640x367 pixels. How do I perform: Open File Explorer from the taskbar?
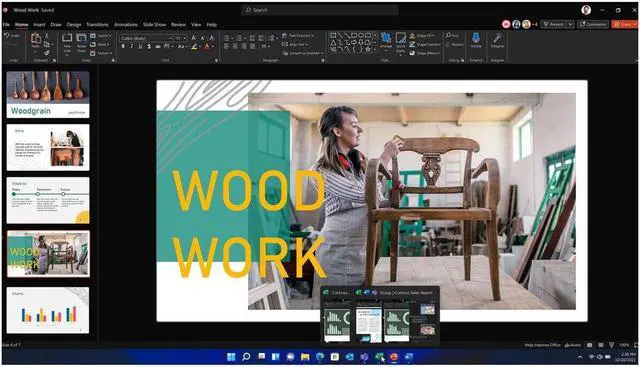305,357
